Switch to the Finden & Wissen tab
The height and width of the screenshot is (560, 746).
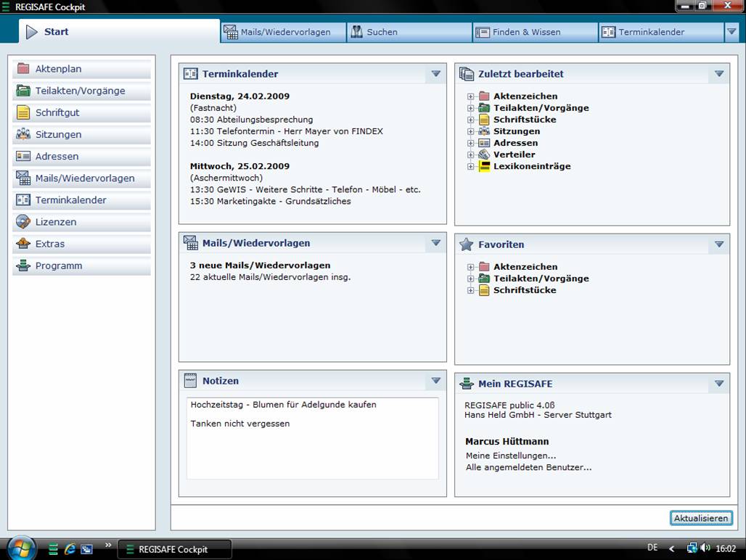536,32
